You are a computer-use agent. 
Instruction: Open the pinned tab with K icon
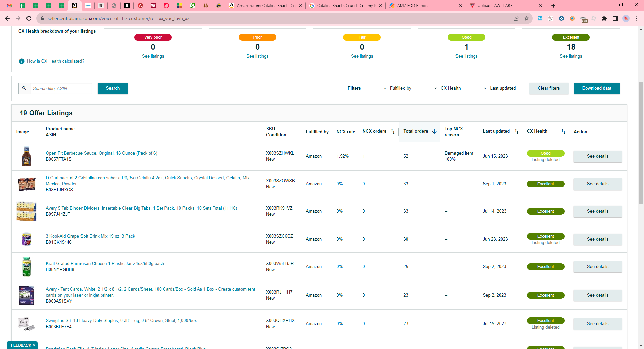tap(101, 6)
